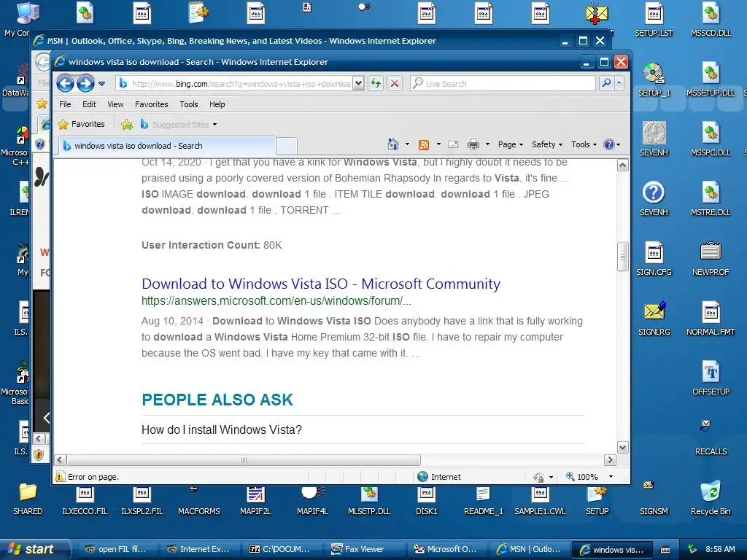Select the OFFSETUP desktop icon

tap(711, 378)
